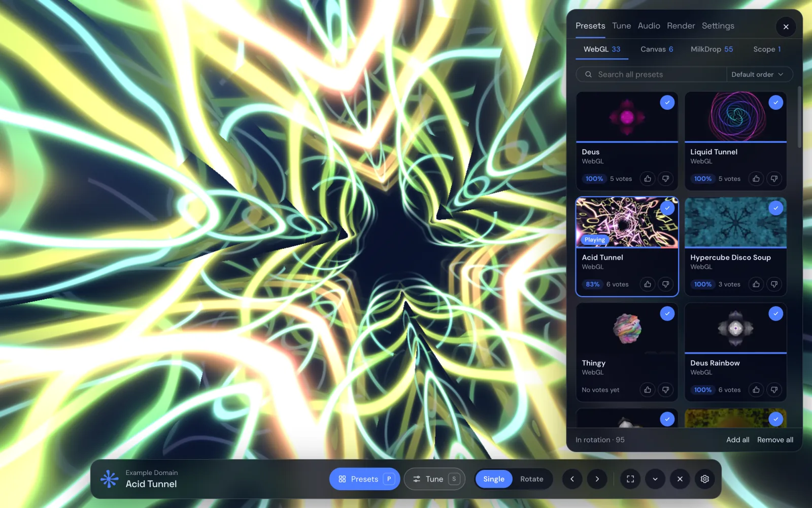
Task: Click the Search all presets field
Action: tap(651, 75)
